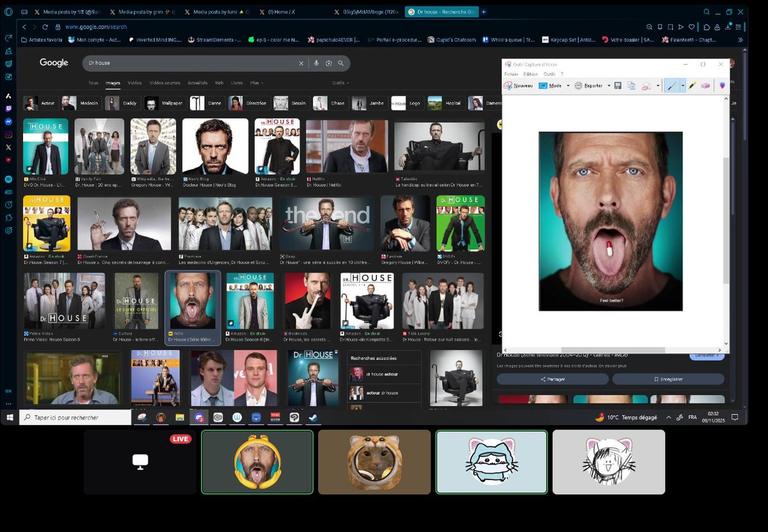Click the taskbar search box 'Taper ici pour rechercher'

[76, 417]
